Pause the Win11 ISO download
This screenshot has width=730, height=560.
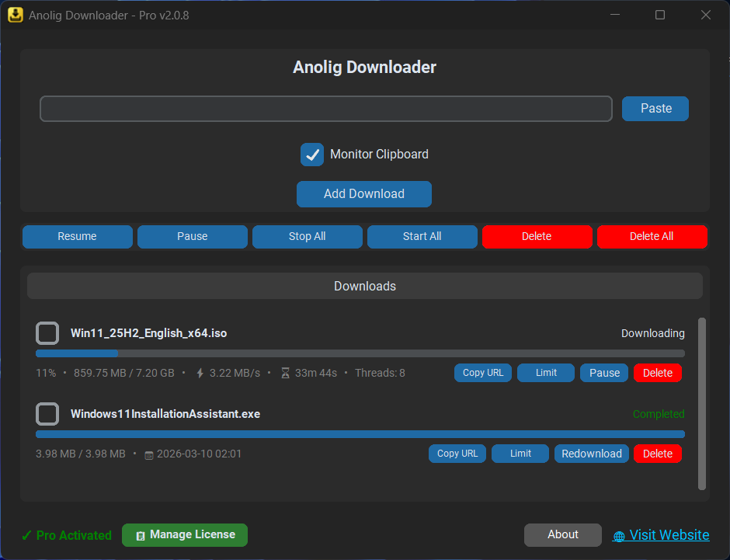[x=603, y=373]
